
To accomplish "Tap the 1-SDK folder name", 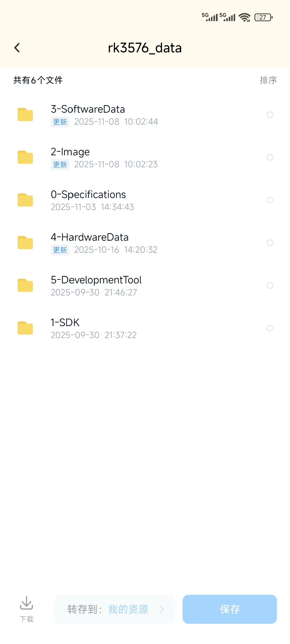I will click(x=65, y=322).
